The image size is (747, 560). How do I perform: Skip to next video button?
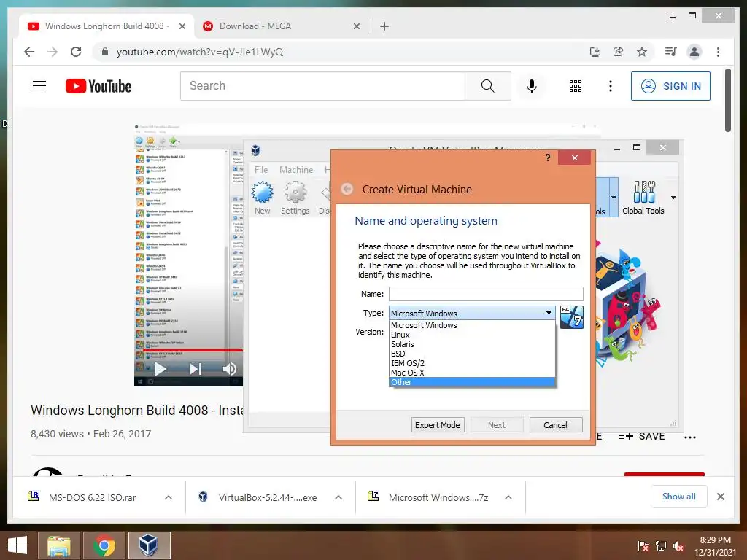(x=196, y=369)
